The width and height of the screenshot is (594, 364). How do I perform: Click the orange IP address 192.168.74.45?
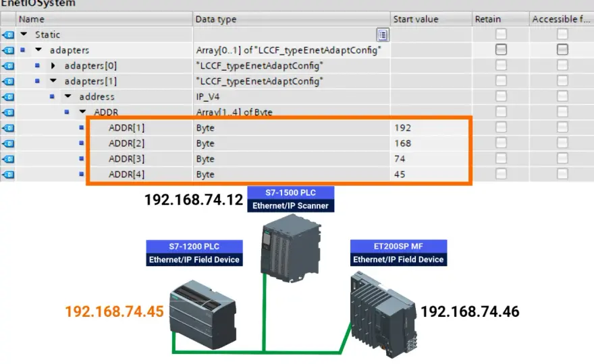pos(114,311)
